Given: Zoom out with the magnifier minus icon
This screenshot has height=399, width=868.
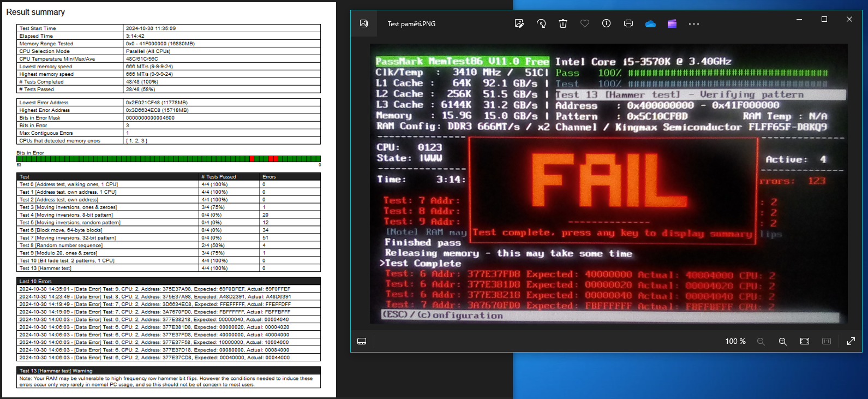Looking at the screenshot, I should pos(761,341).
